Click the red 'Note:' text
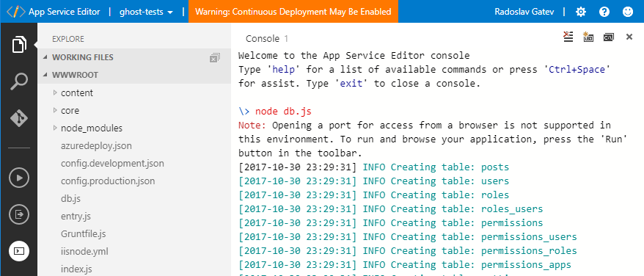This screenshot has width=644, height=276. click(252, 125)
